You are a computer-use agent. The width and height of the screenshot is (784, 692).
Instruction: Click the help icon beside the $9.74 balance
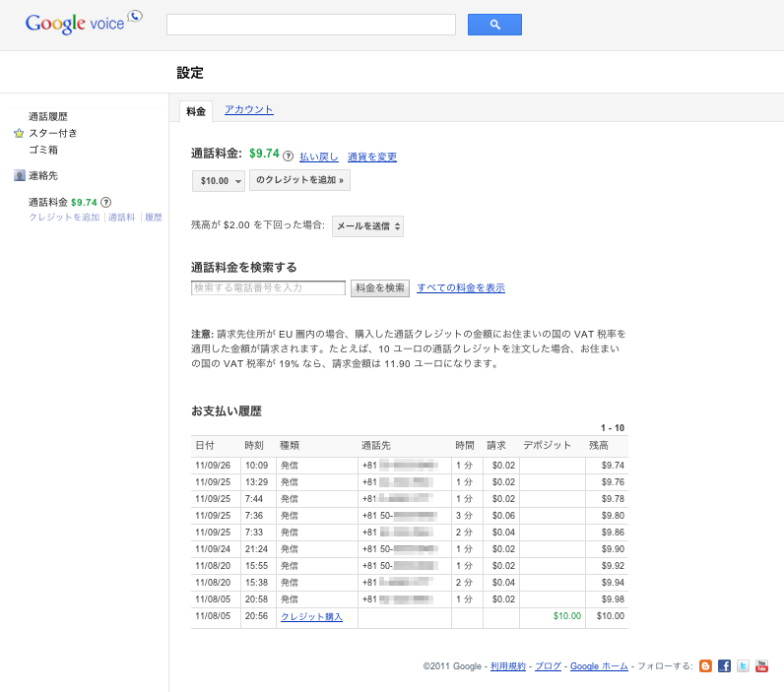pos(289,157)
